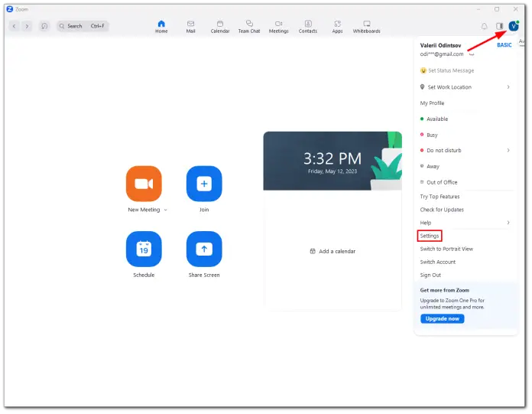Screen dimensions: 532x414
Task: Open Settings from the profile menu
Action: 430,236
